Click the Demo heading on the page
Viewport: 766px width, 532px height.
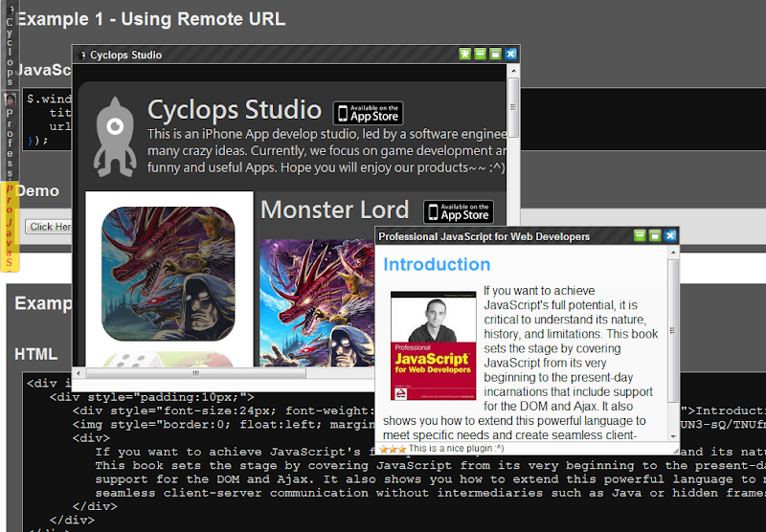coord(37,190)
